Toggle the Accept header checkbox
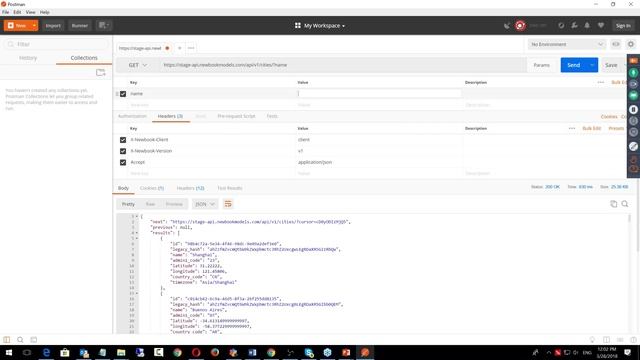640x360 pixels. (x=123, y=162)
